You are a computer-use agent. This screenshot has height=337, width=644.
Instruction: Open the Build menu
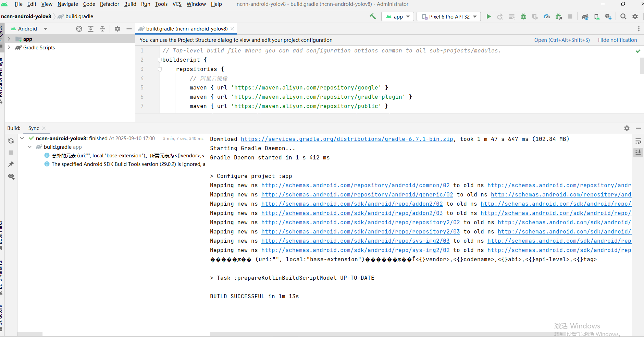(130, 4)
